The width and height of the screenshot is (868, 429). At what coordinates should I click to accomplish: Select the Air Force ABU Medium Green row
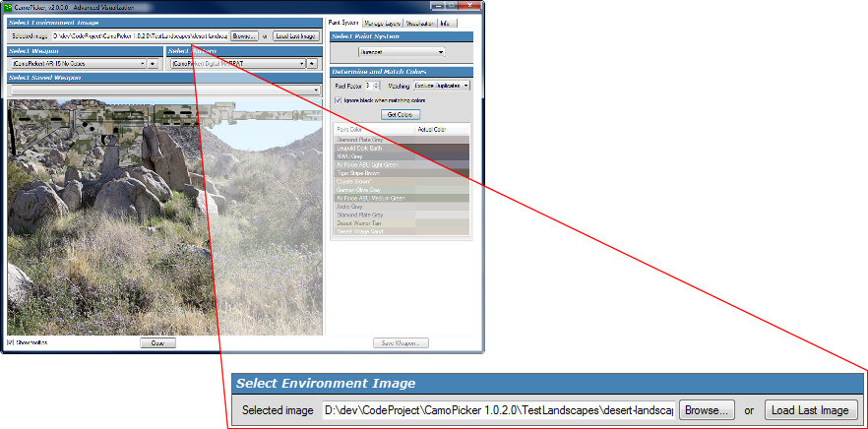tap(402, 198)
